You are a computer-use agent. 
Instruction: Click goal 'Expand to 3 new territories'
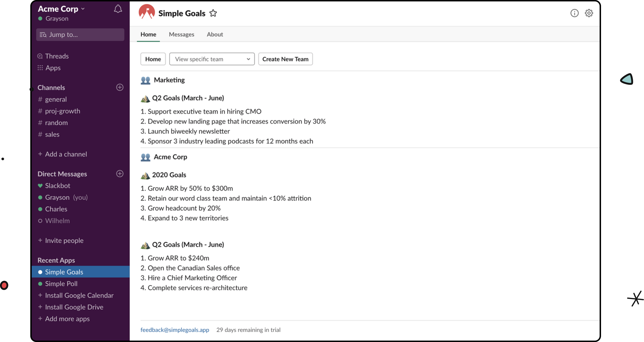point(185,218)
